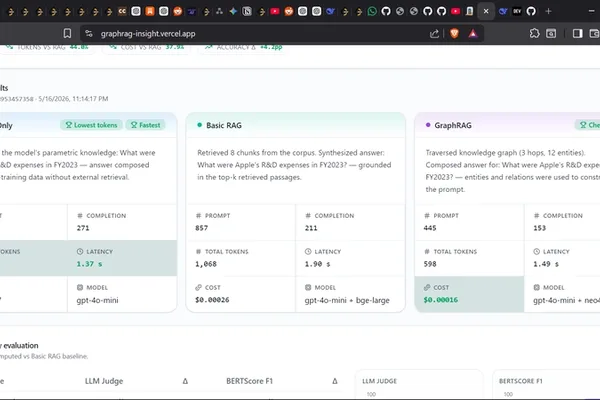
Task: Click the GraphRAG latency 1.49 s
Action: 546,264
